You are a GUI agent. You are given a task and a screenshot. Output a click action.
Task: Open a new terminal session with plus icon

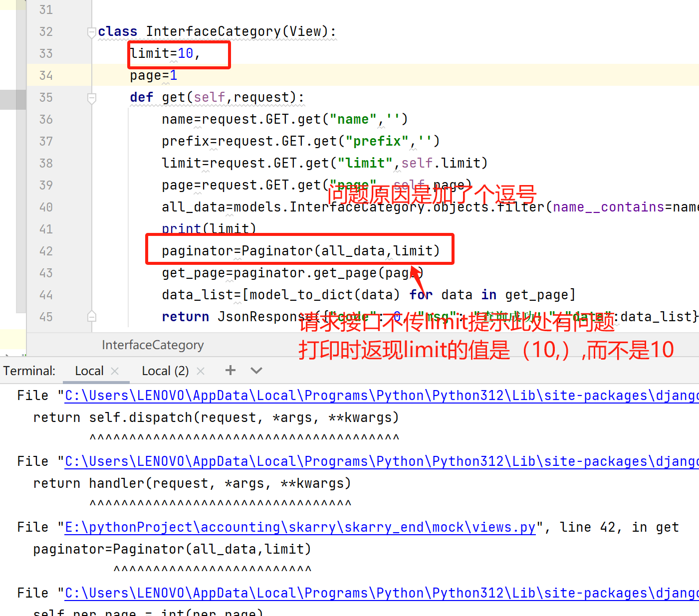click(230, 370)
